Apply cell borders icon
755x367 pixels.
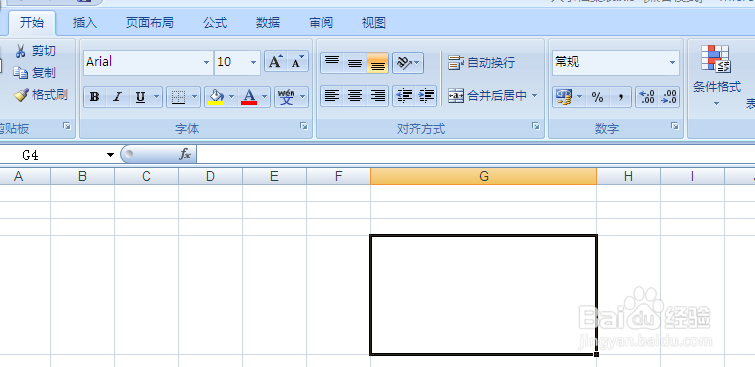pyautogui.click(x=179, y=97)
